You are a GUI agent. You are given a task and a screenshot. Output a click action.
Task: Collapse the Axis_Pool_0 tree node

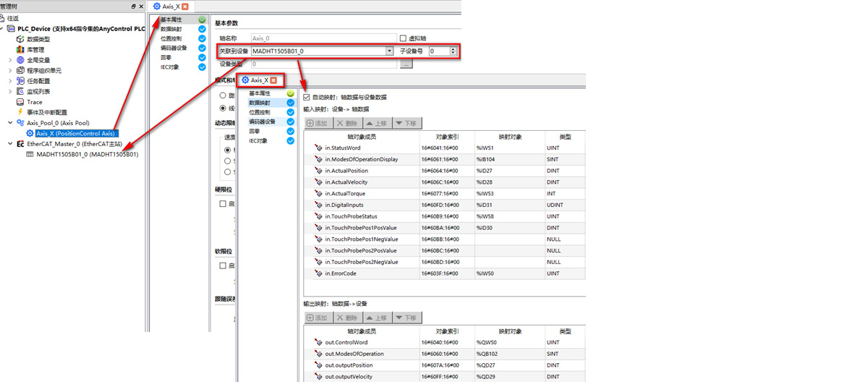click(x=10, y=123)
